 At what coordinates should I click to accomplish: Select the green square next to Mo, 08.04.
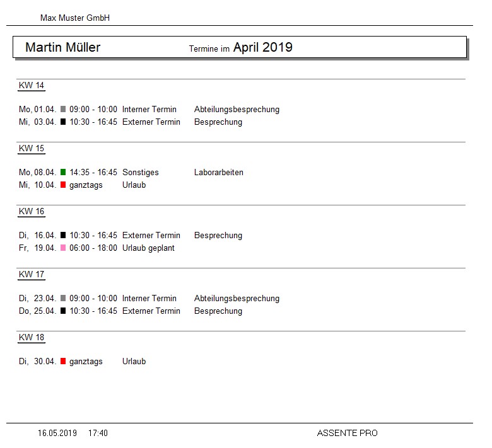point(63,173)
